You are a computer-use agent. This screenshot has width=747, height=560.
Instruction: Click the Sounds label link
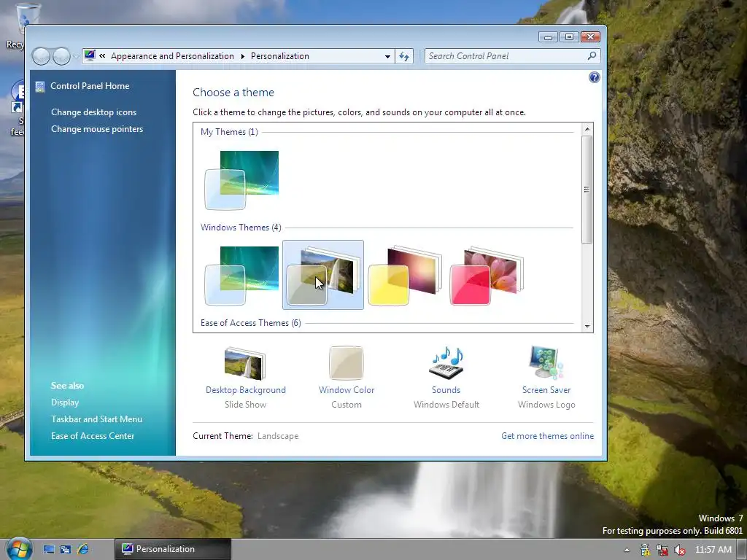(x=446, y=390)
